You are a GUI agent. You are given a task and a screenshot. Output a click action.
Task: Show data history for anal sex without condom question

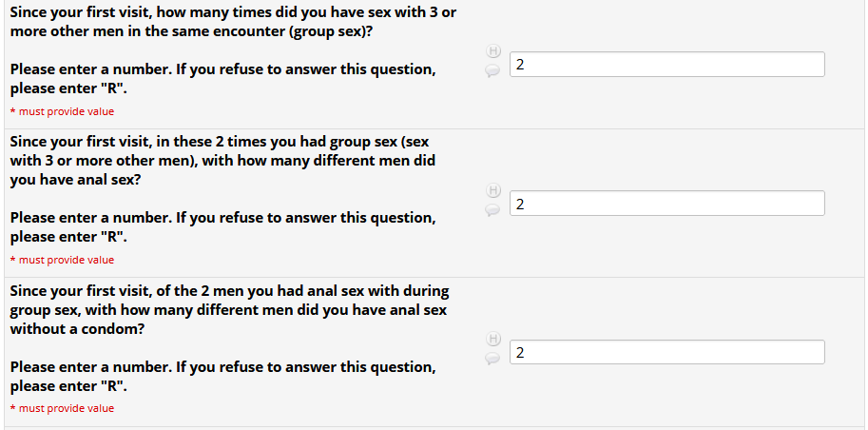[492, 338]
